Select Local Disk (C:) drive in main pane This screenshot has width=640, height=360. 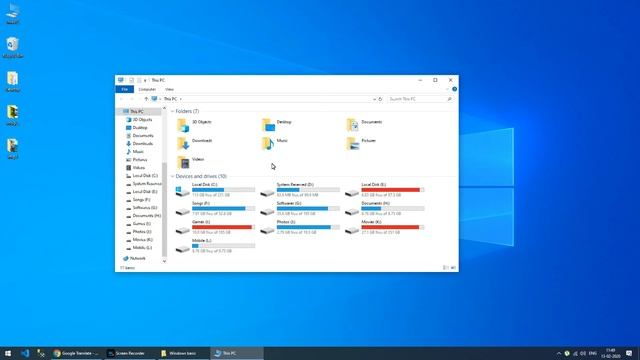215,190
